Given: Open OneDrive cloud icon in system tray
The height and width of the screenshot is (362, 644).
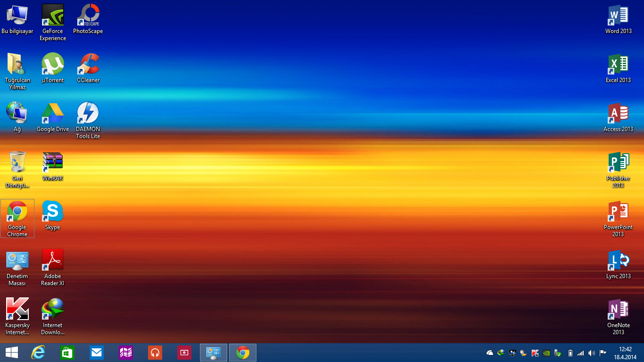Looking at the screenshot, I should (490, 353).
